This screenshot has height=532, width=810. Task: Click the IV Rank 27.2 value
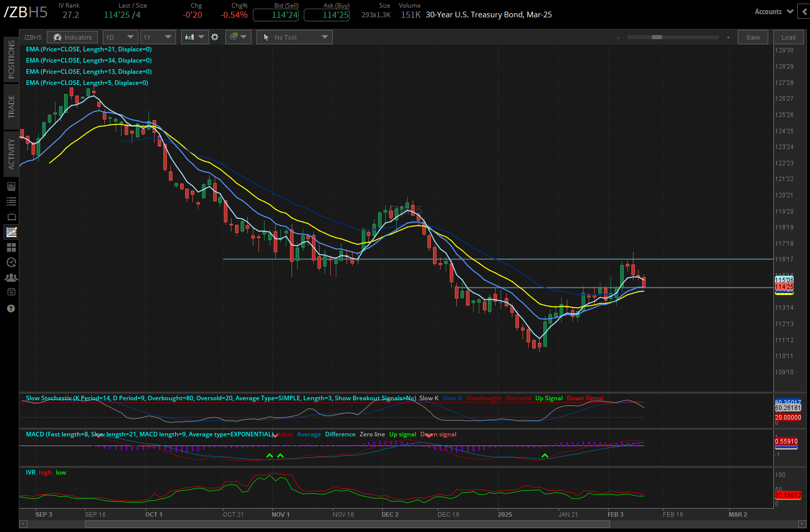pyautogui.click(x=71, y=15)
